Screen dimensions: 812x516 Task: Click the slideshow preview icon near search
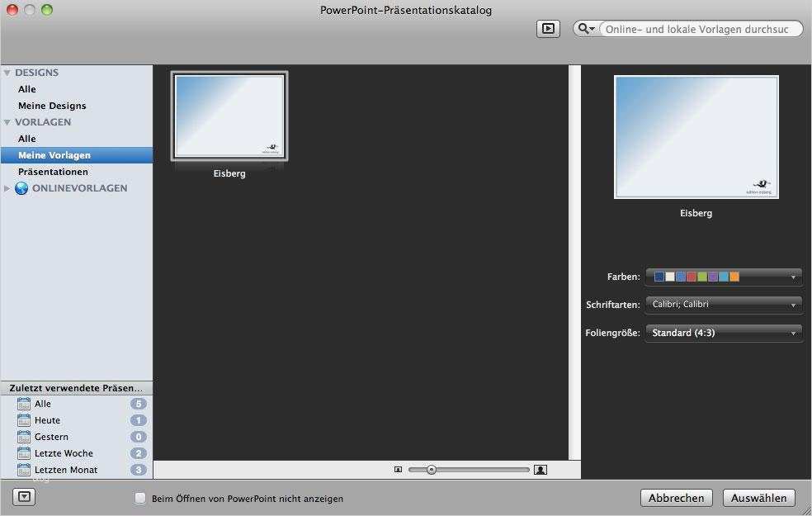[548, 29]
